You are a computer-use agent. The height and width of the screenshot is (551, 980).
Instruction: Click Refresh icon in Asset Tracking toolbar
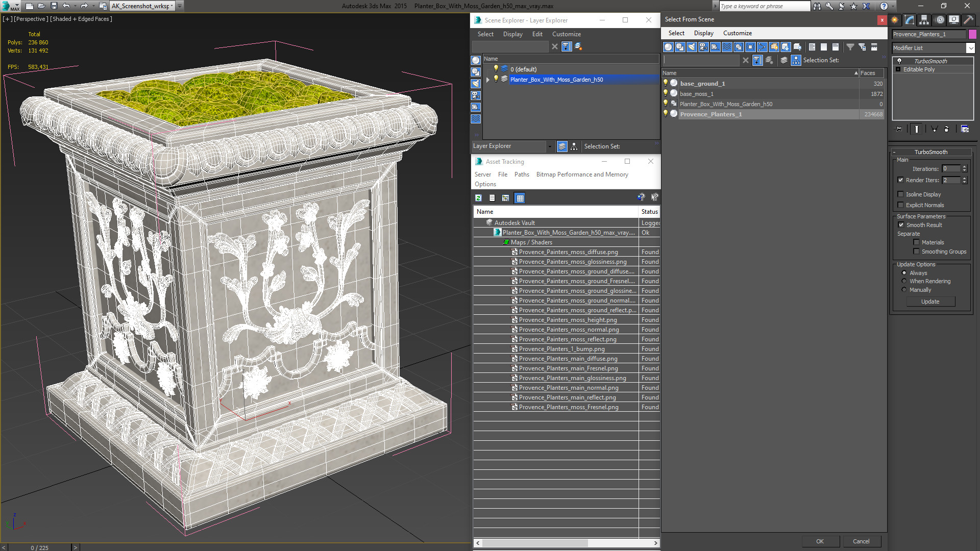pos(478,198)
